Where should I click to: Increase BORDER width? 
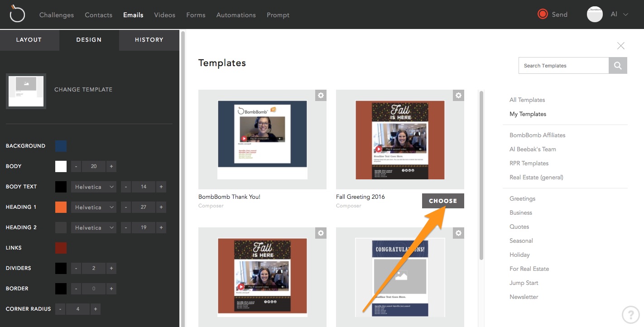click(x=111, y=289)
